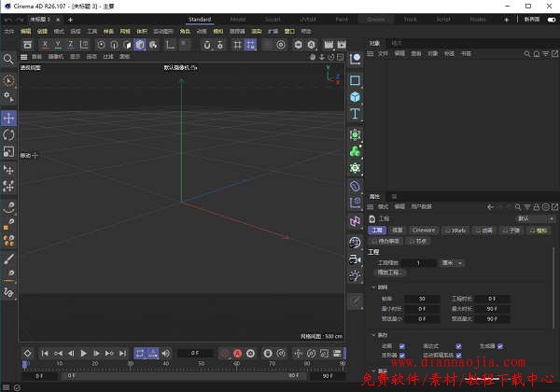
Task: Click timeline ruler at frame 40
Action: click(x=165, y=364)
